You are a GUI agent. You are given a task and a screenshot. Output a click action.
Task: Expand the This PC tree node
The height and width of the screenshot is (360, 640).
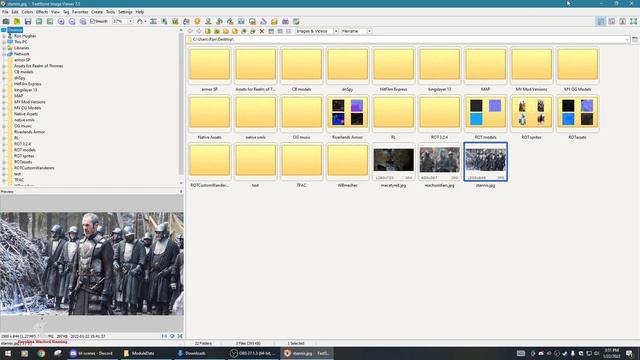4,42
